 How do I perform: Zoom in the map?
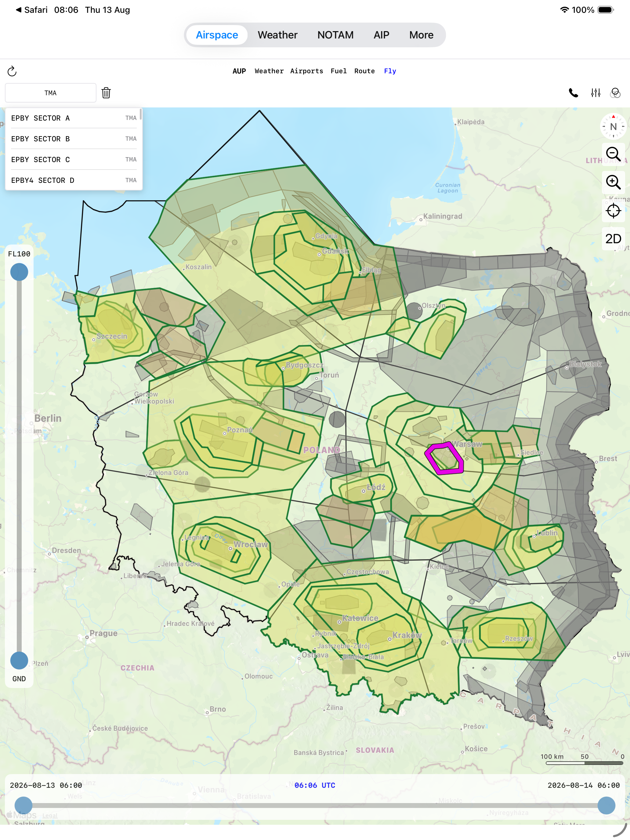[x=613, y=182]
